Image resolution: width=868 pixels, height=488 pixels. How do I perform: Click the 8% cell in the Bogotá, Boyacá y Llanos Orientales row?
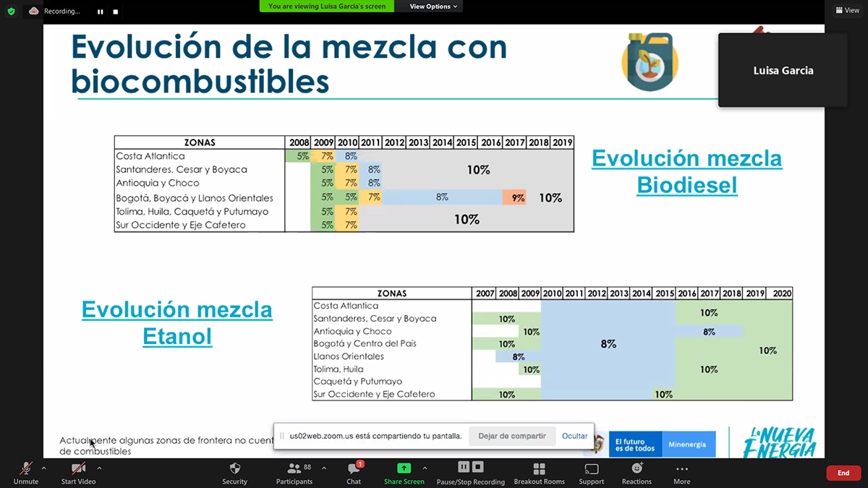442,197
